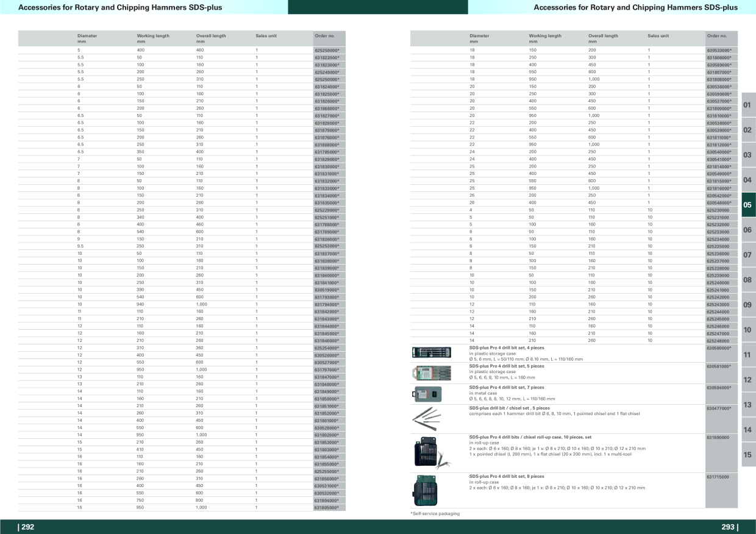Select order number 630581000*
Image resolution: width=756 pixels, height=534 pixels.
pos(719,366)
